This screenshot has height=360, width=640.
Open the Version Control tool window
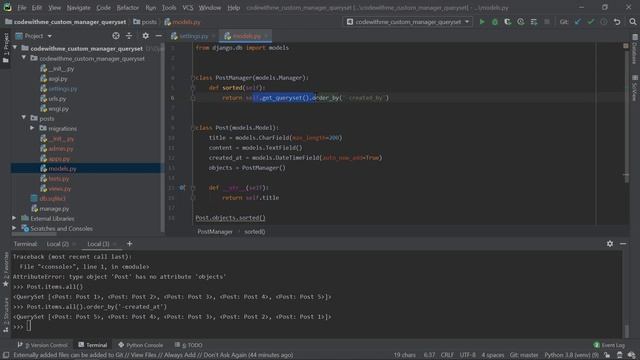[42, 345]
